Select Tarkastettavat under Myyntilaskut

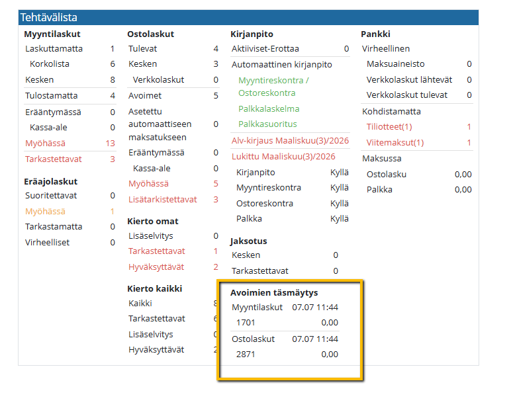(x=54, y=159)
